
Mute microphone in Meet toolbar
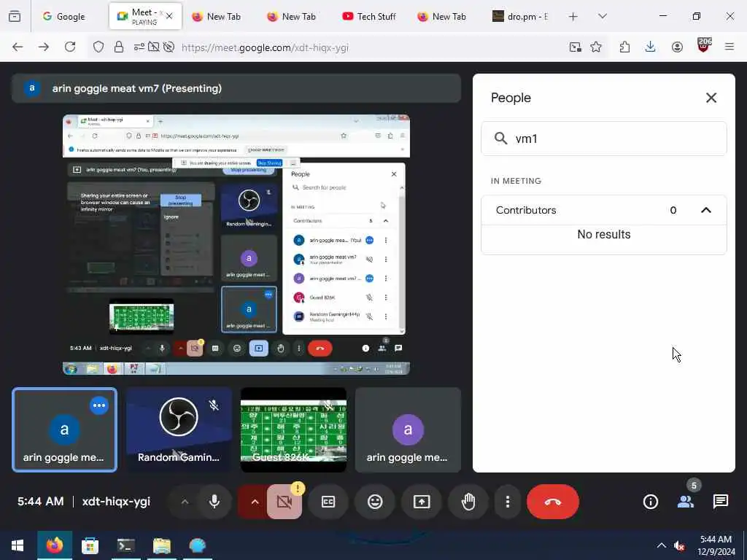click(x=214, y=502)
